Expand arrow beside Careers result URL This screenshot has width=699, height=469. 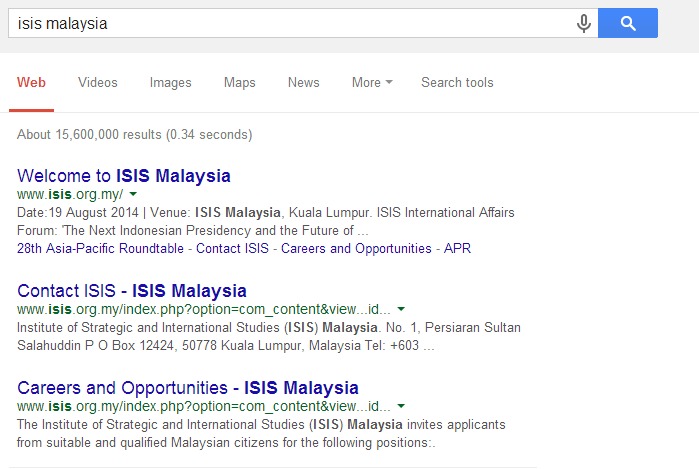(401, 406)
